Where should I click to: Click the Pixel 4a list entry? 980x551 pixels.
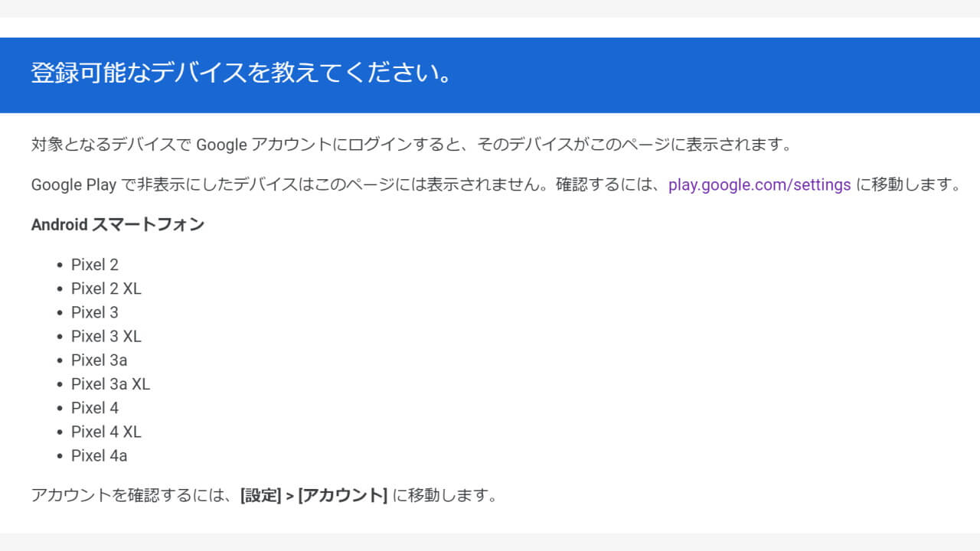(x=99, y=455)
